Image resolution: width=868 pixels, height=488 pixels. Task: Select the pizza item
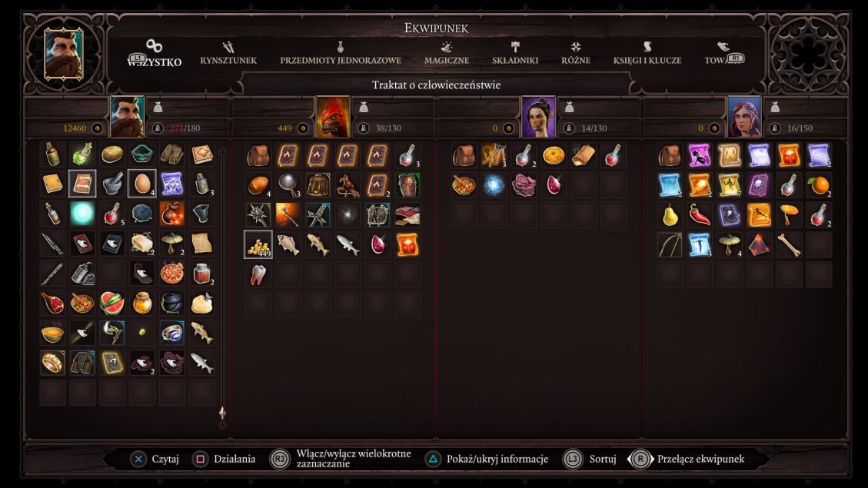click(x=172, y=274)
